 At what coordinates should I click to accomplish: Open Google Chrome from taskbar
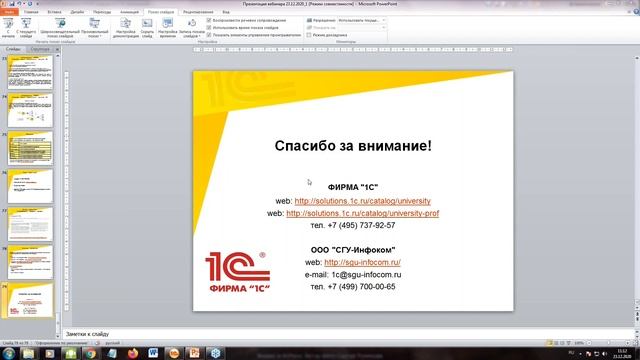tap(91, 353)
